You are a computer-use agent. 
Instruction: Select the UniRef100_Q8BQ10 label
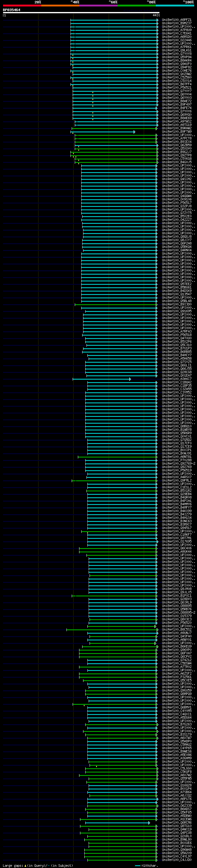point(176,426)
